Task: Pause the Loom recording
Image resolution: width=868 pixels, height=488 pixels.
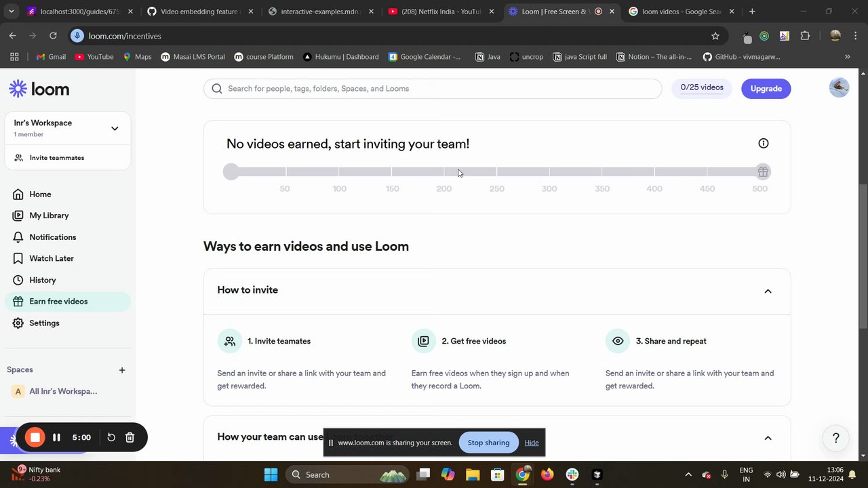Action: [56, 438]
